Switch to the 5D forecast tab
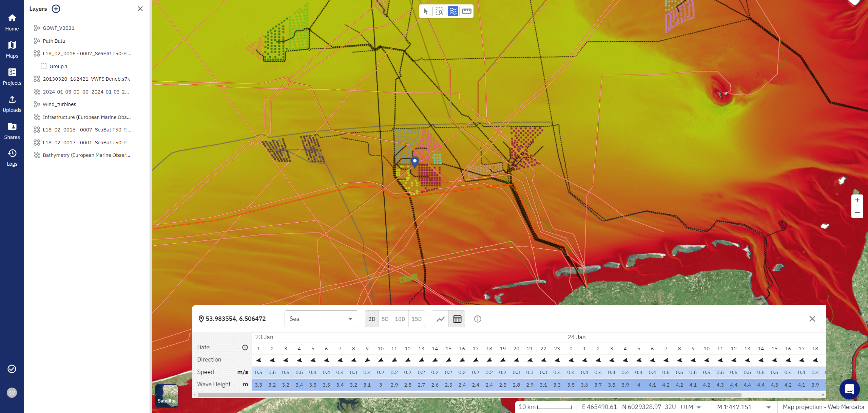This screenshot has height=413, width=868. click(385, 319)
